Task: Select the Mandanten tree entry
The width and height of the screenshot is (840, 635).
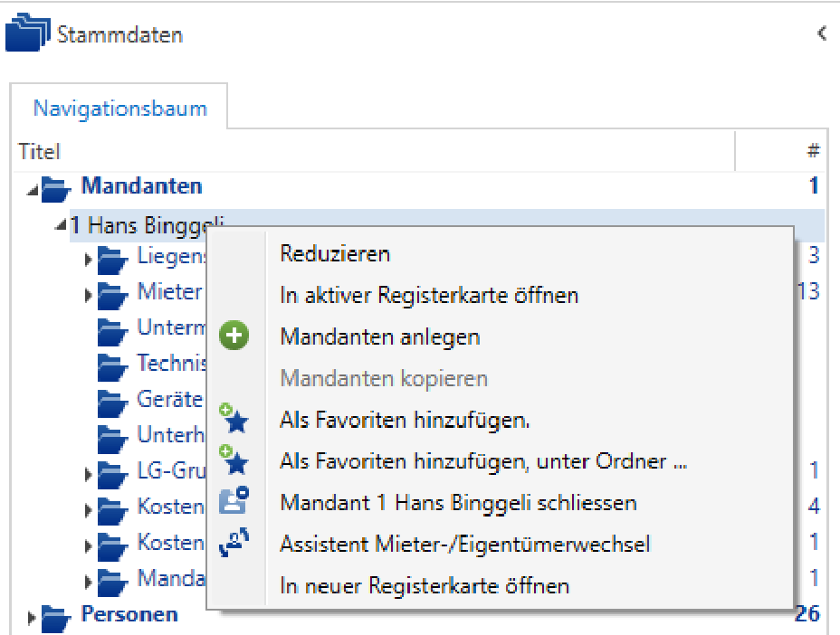Action: tap(141, 185)
